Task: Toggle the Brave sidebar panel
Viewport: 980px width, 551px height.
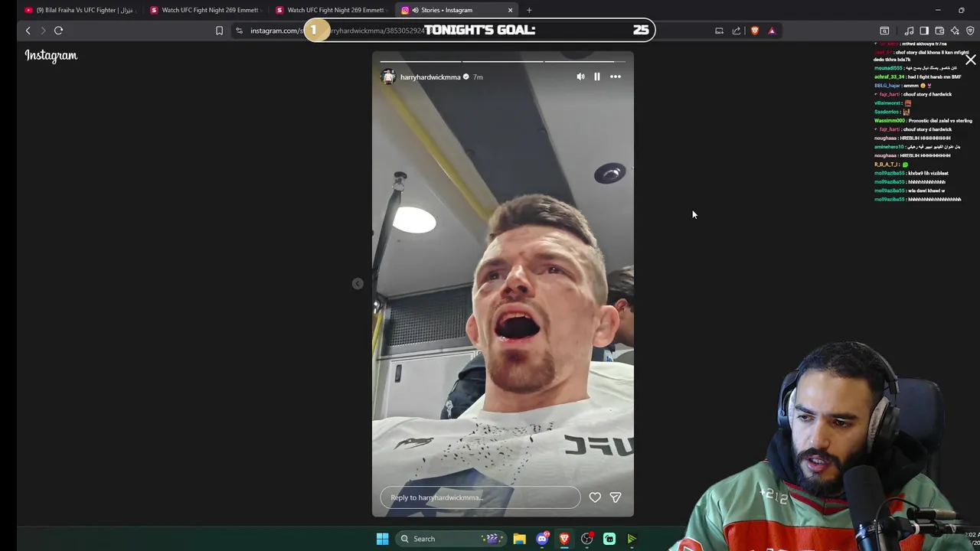Action: 924,31
